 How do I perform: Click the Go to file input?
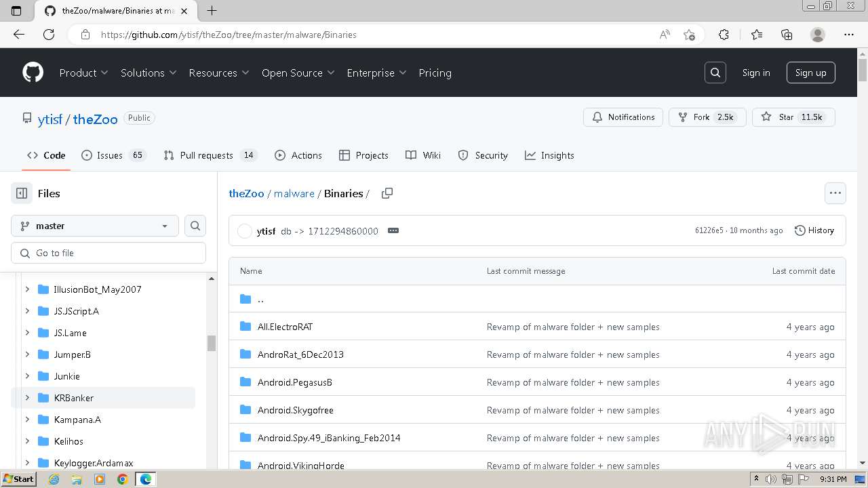click(x=108, y=253)
